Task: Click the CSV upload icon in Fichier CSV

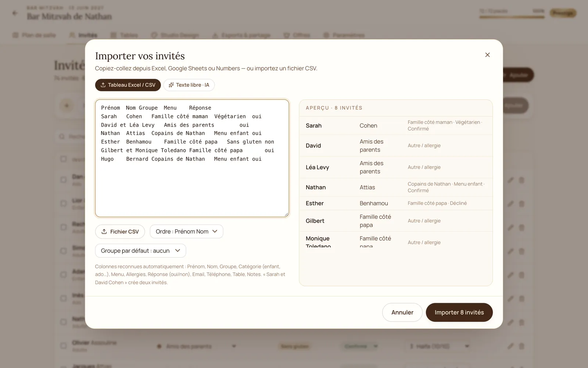Action: coord(104,231)
